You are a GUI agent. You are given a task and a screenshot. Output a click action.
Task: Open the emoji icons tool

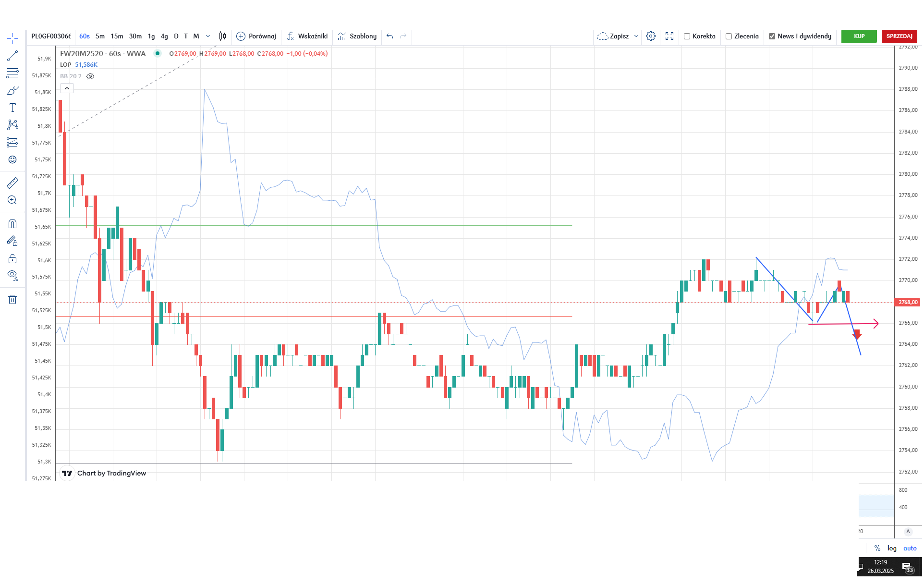[x=12, y=159]
